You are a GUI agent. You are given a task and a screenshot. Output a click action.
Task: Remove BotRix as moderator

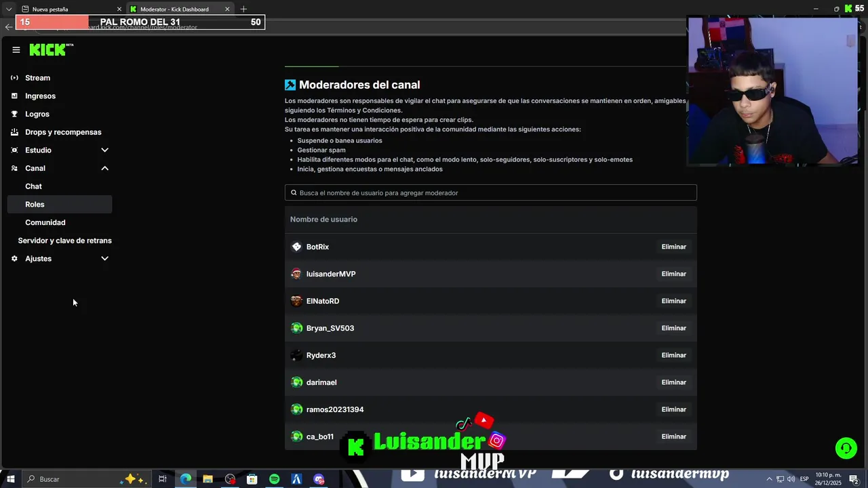point(673,247)
